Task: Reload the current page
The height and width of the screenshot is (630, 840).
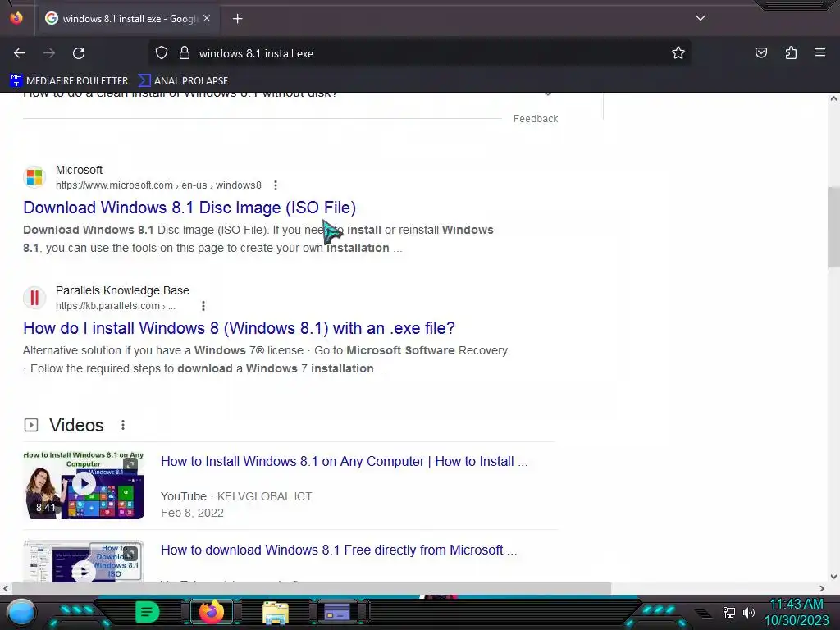Action: tap(79, 53)
